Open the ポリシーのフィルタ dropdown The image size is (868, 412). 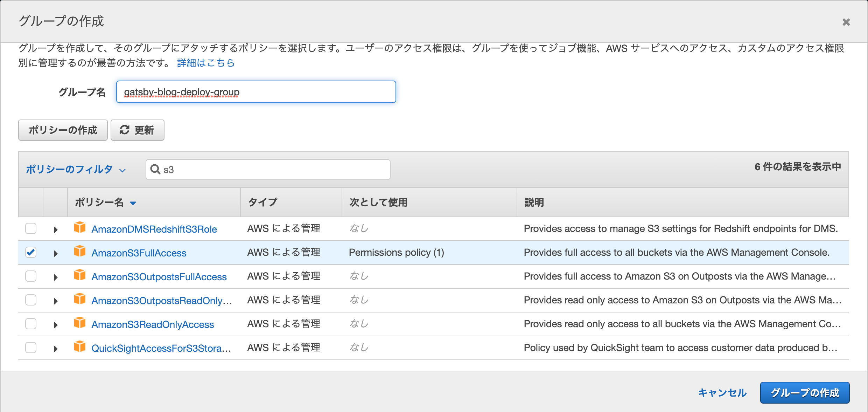coord(76,170)
